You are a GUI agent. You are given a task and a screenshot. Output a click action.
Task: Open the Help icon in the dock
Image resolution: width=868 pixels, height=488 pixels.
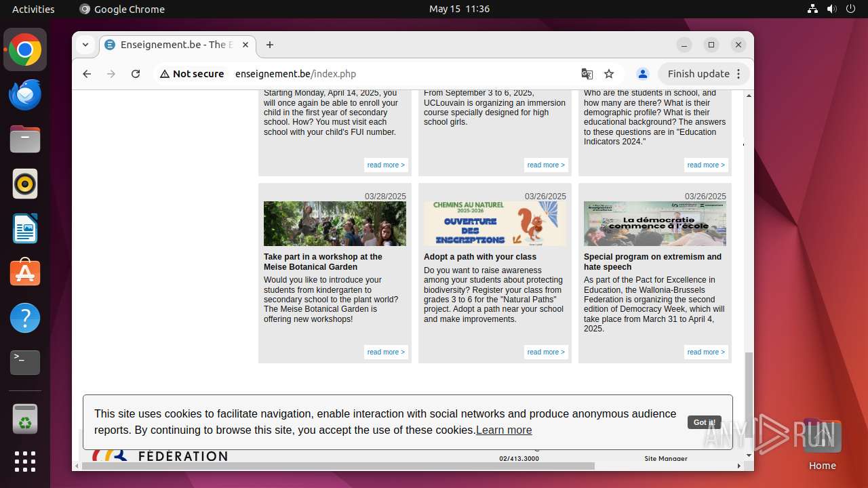[x=25, y=318]
